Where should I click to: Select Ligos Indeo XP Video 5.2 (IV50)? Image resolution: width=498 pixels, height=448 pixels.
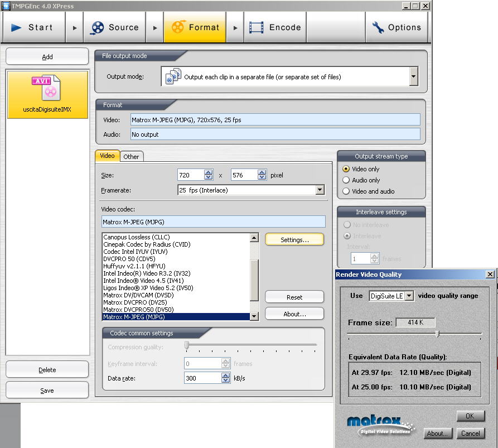point(176,288)
